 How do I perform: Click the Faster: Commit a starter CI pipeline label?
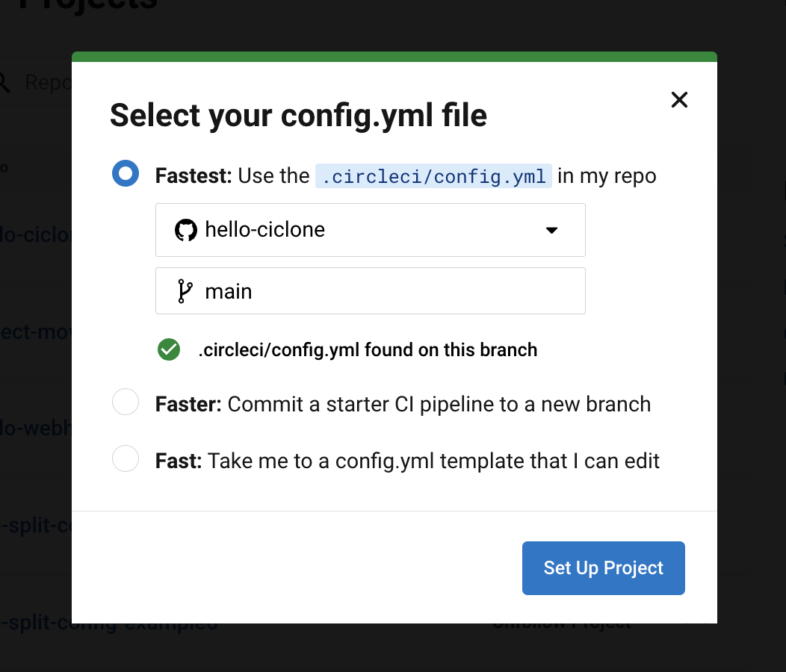pyautogui.click(x=403, y=405)
